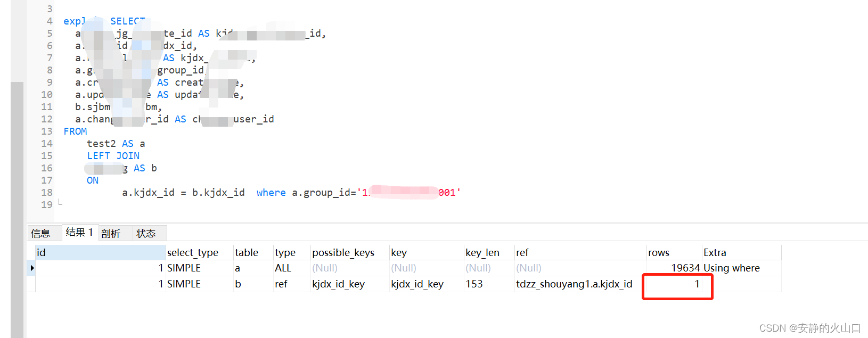The width and height of the screenshot is (868, 338).
Task: Click the FROM keyword on line 13
Action: [x=75, y=131]
